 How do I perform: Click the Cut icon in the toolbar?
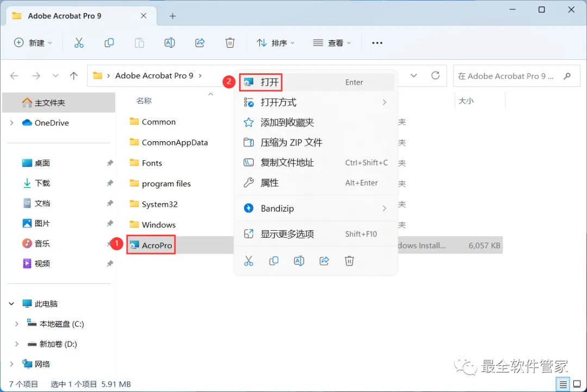[x=79, y=43]
